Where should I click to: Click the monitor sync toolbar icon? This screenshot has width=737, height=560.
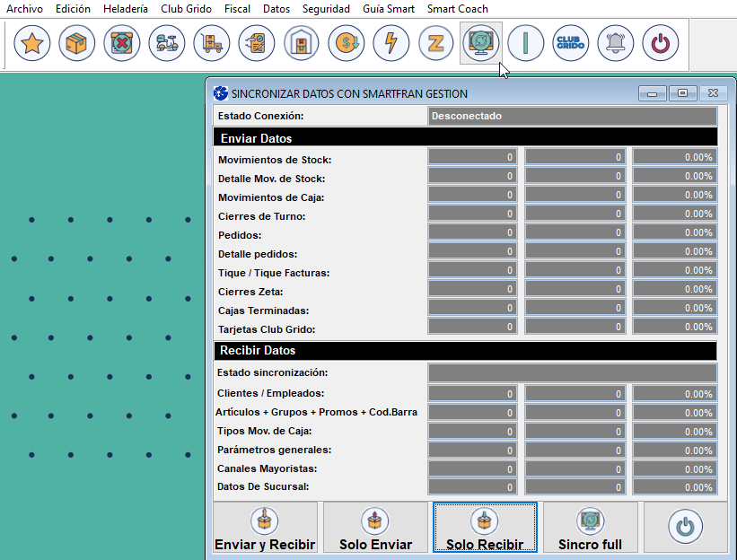pos(481,43)
